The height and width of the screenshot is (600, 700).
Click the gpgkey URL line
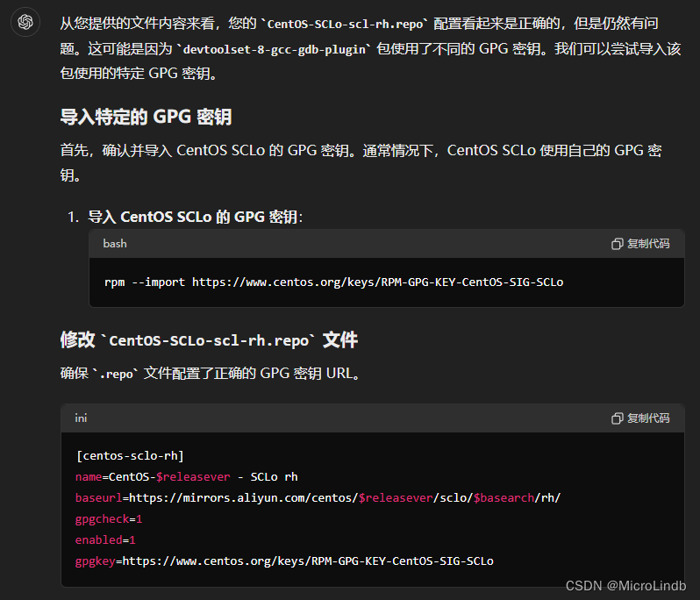tap(284, 561)
